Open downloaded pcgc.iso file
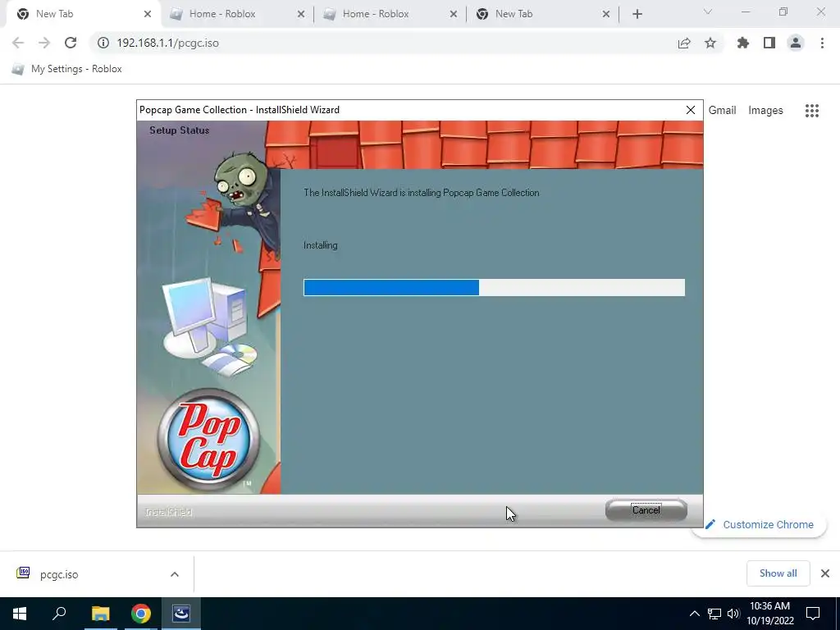This screenshot has width=840, height=630. [x=59, y=574]
